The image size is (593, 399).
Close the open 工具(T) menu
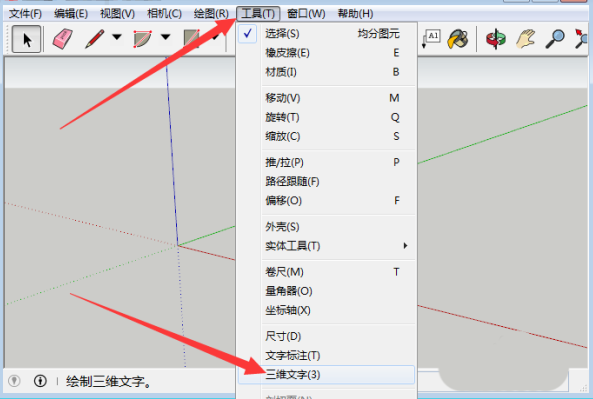tap(258, 14)
